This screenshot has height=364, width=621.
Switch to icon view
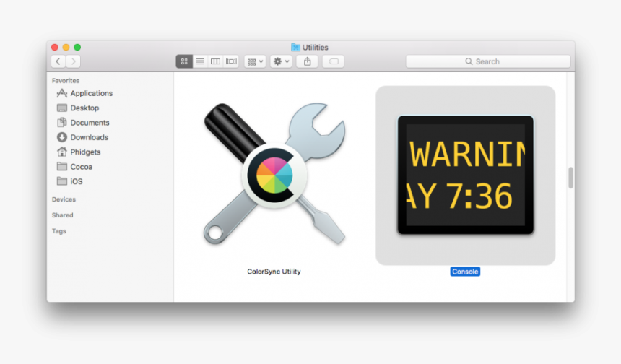click(184, 61)
